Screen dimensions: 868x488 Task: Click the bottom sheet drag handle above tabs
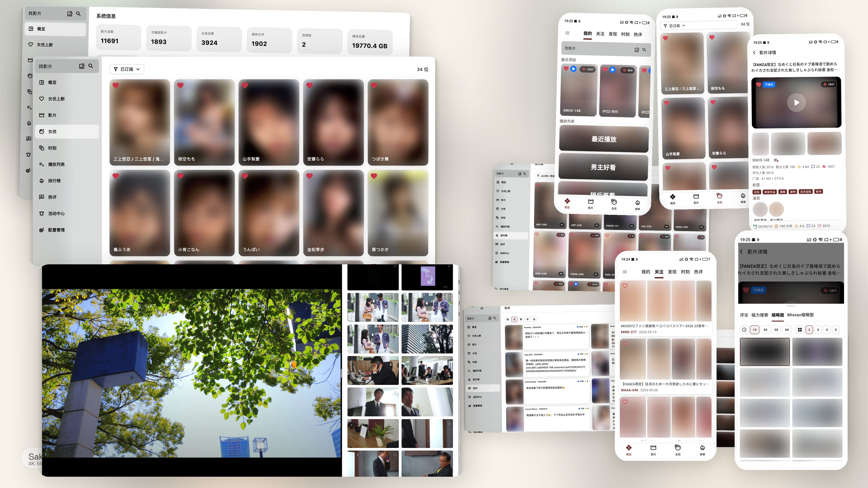pos(791,306)
